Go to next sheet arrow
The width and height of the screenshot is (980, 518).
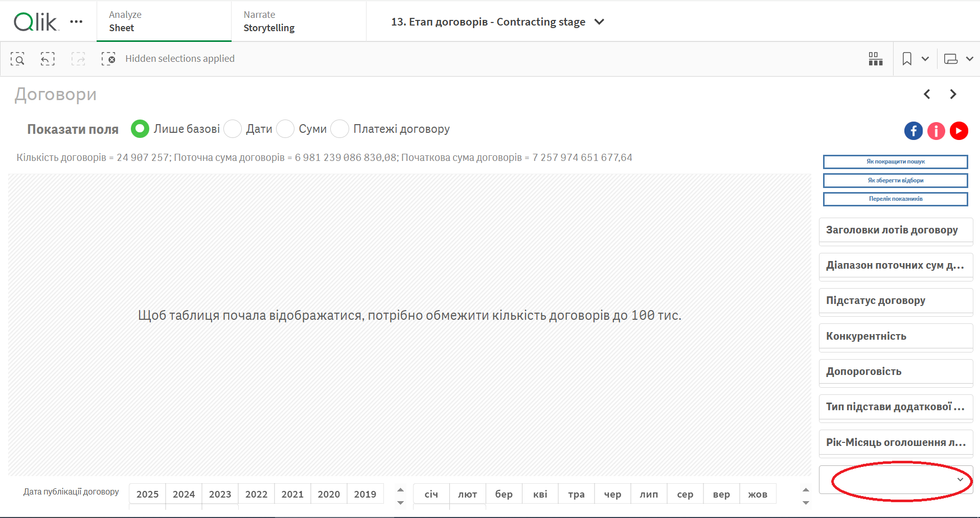click(953, 95)
